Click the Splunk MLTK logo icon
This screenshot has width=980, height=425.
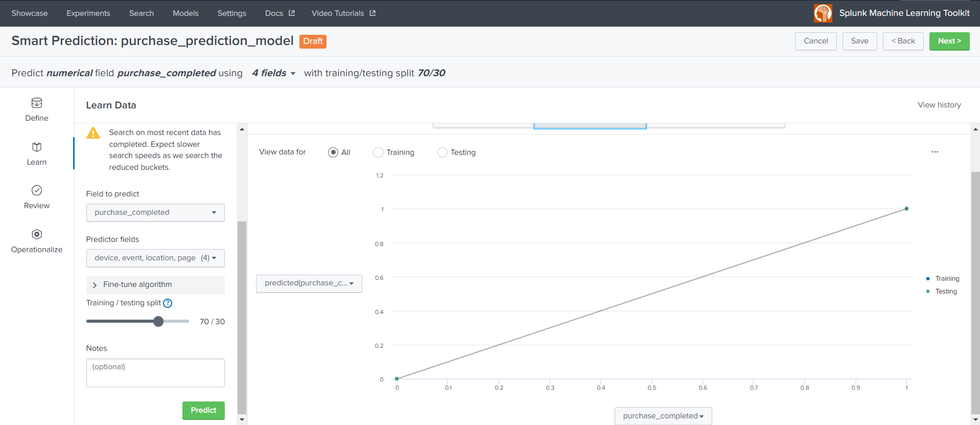click(823, 13)
